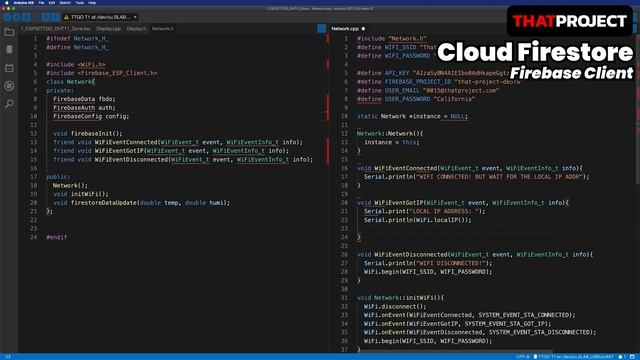The width and height of the screenshot is (640, 360).
Task: Open the Debug sidebar panel icon
Action: pyautogui.click(x=9, y=86)
